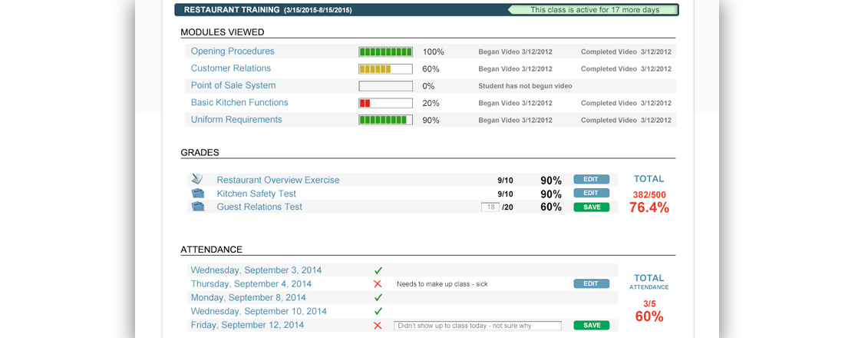Open the Guest Relations Test link

click(259, 207)
